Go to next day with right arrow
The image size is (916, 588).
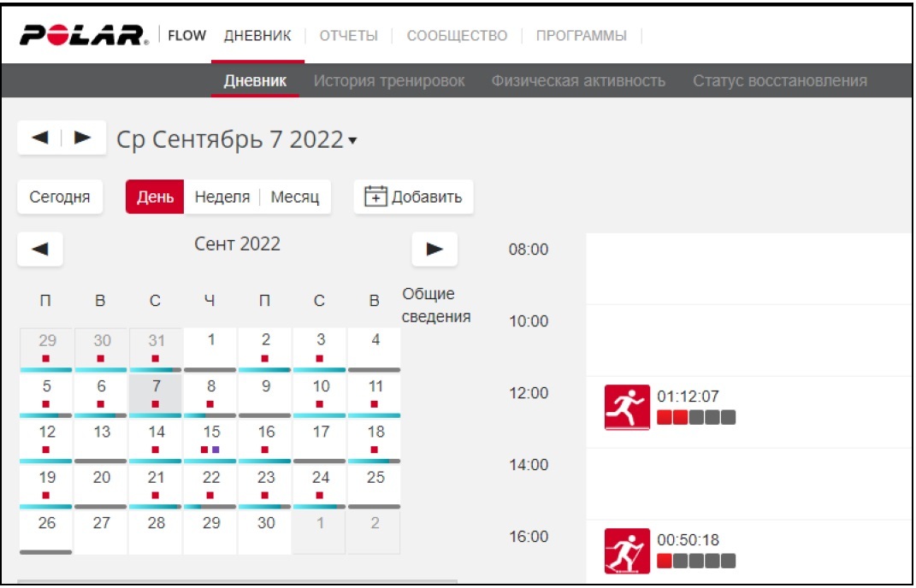tap(83, 138)
